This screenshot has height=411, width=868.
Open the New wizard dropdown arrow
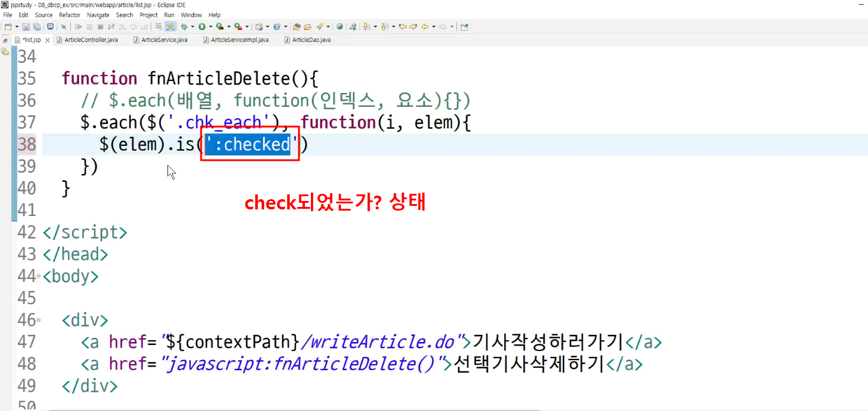click(x=17, y=26)
